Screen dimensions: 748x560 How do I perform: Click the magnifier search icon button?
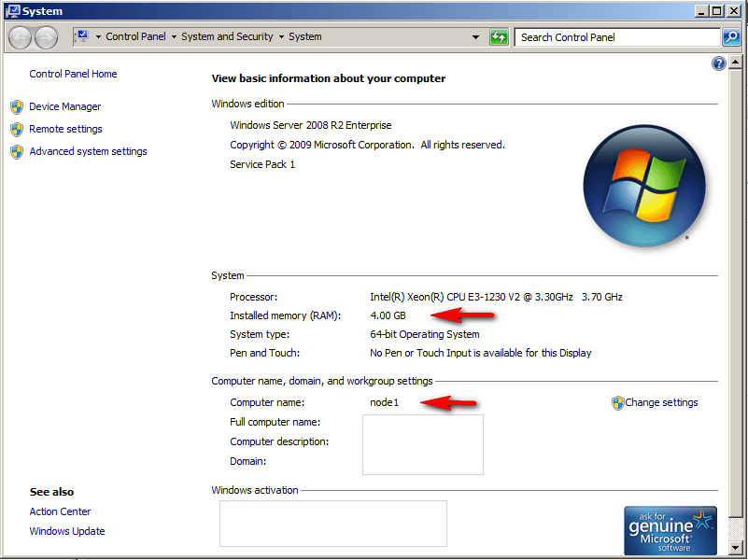click(731, 37)
